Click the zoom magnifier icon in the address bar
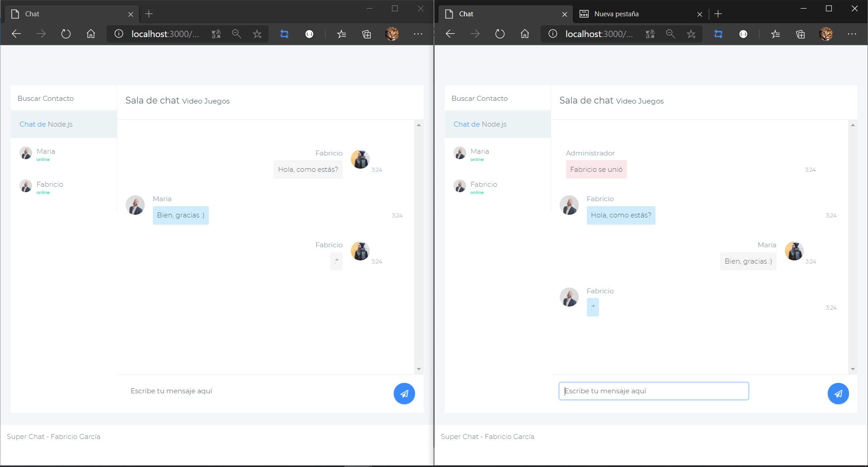Screen dimensions: 868x467 pyautogui.click(x=236, y=33)
